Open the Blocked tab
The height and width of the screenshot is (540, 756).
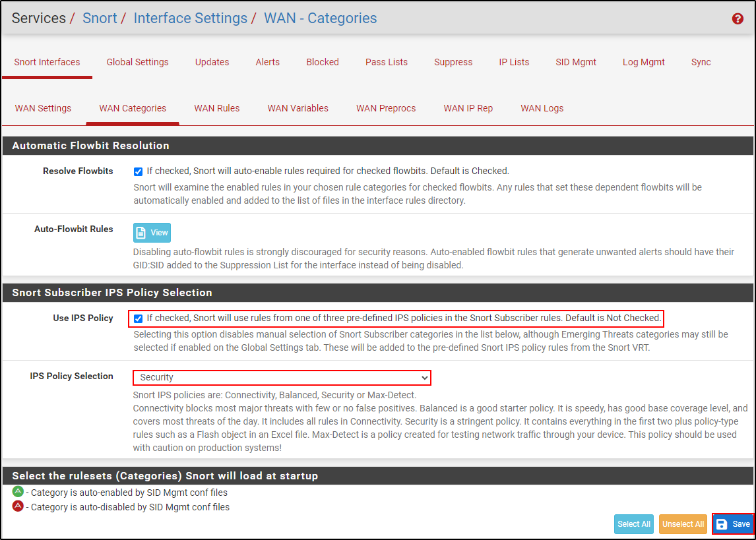(x=323, y=62)
